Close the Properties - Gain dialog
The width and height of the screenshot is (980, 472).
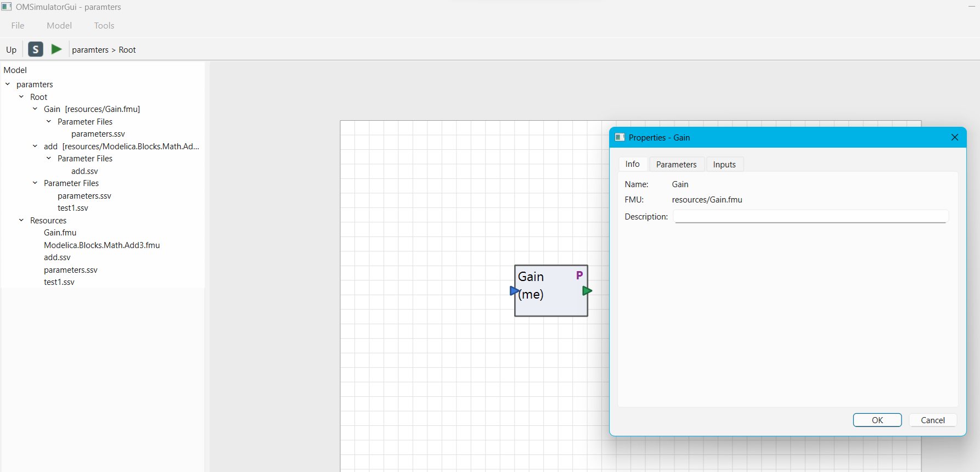(955, 137)
